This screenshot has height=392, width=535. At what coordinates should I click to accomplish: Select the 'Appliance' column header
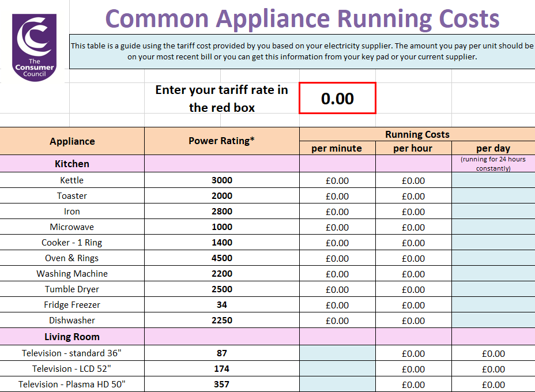[x=72, y=141]
